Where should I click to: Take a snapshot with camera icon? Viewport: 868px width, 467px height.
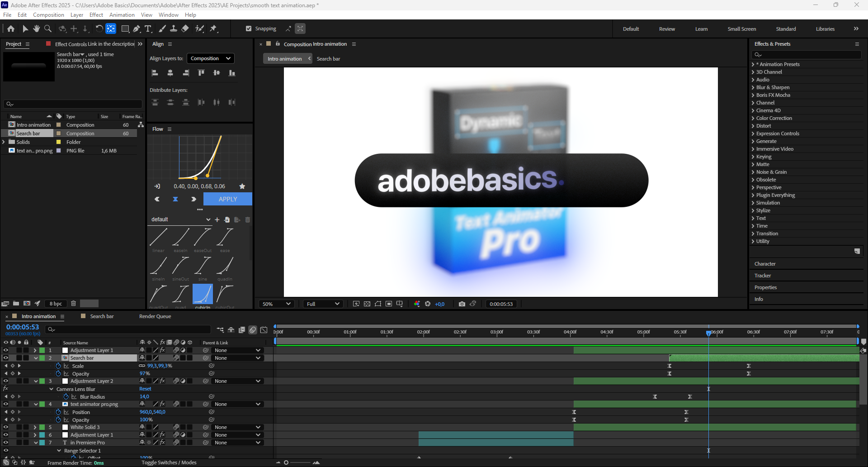tap(462, 304)
